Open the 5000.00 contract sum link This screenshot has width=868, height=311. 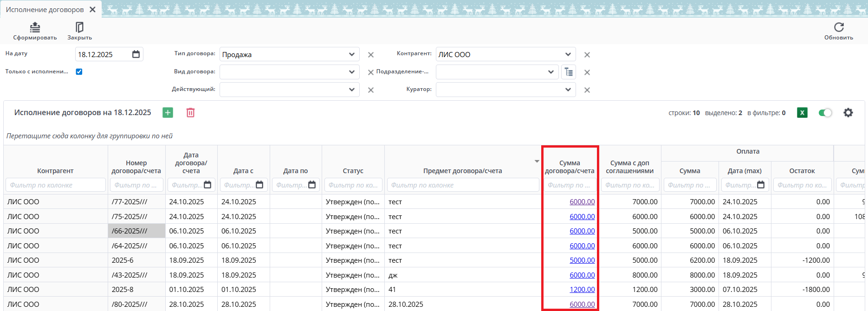click(x=582, y=260)
